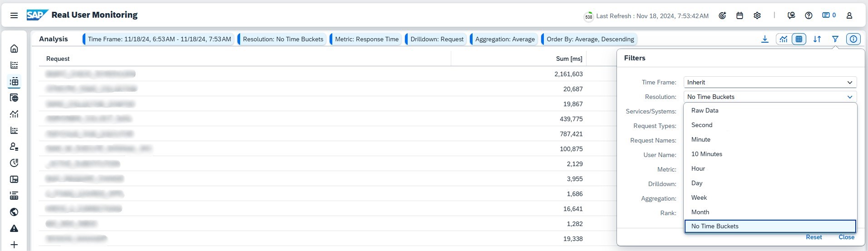Click the Reset filters button
The image size is (868, 251).
[x=814, y=237]
